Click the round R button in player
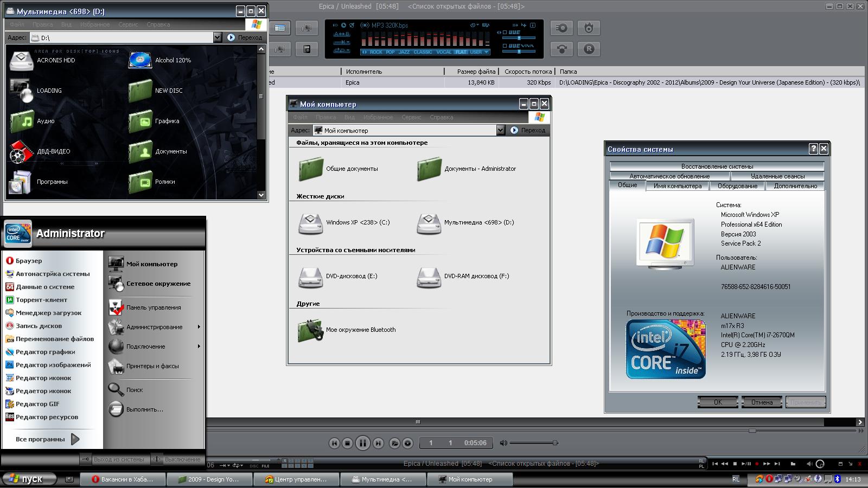The image size is (868, 488). 589,49
